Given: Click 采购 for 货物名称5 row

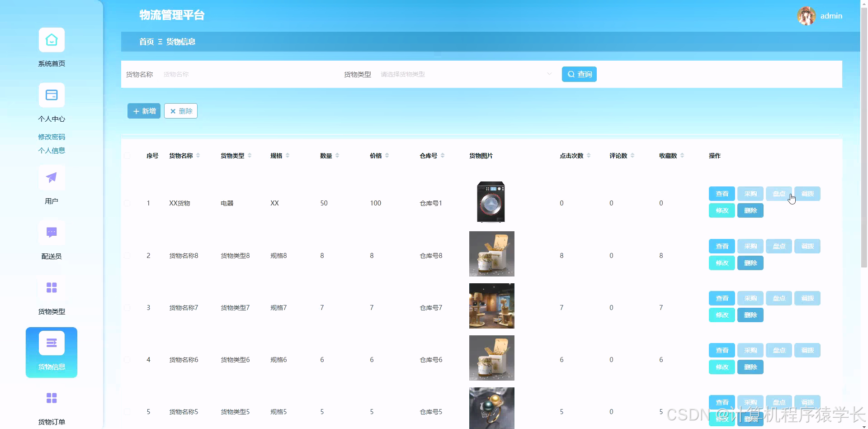Looking at the screenshot, I should pyautogui.click(x=750, y=402).
